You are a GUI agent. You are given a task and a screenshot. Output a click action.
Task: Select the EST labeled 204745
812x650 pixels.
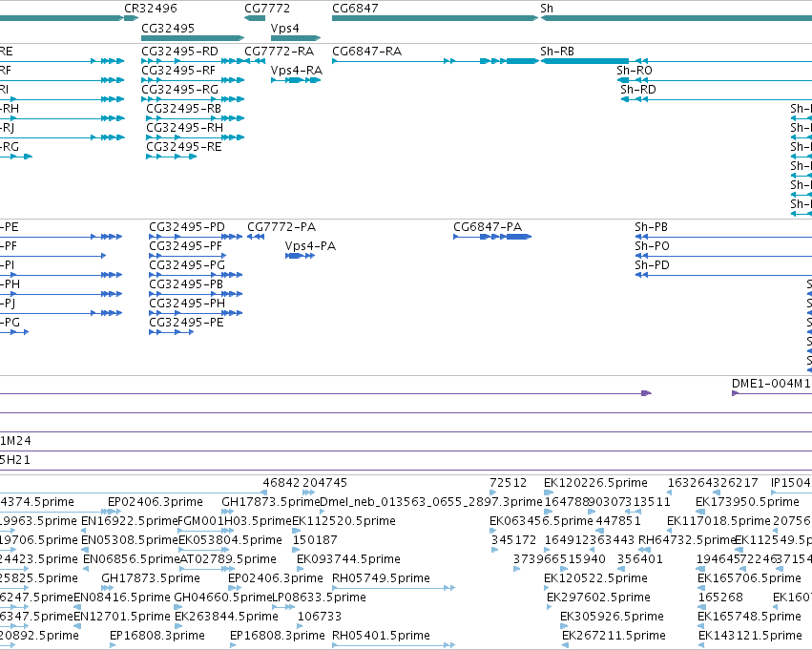(324, 483)
